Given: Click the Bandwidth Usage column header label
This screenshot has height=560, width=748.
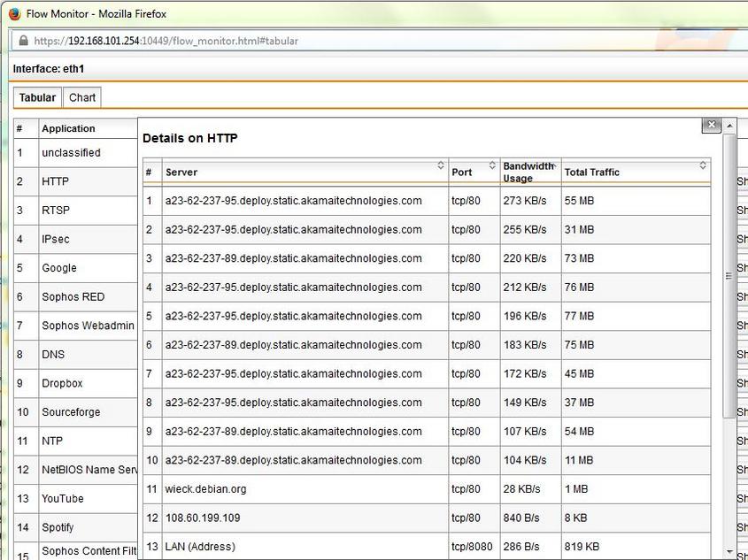Looking at the screenshot, I should coord(528,172).
